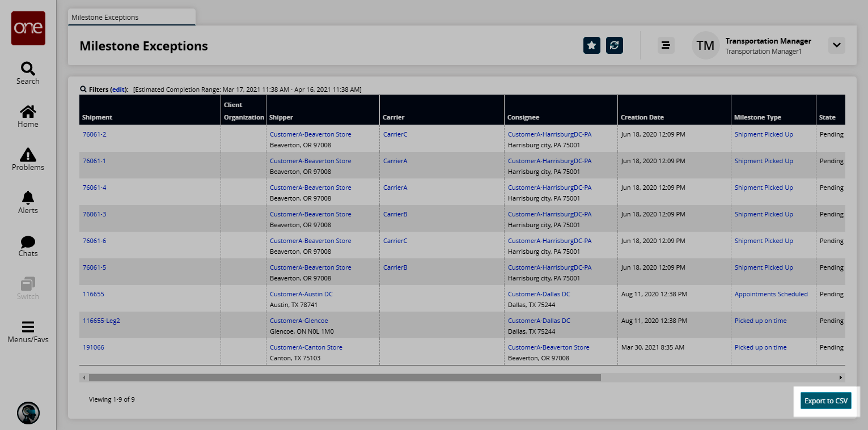Click the scrollbar left arrow
The height and width of the screenshot is (430, 868).
click(x=84, y=377)
